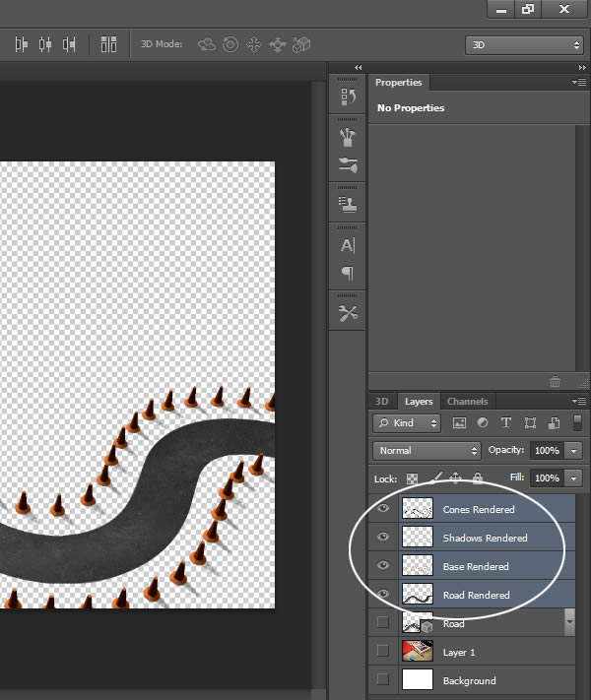Hide the Base Rendered layer

point(383,566)
